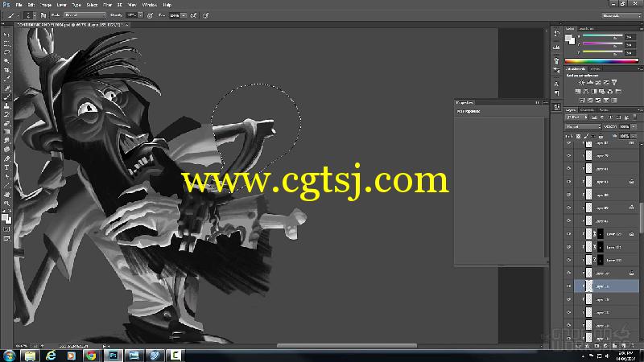Click the Layer 123 mask thumbnail
The image size is (644, 362).
pos(601,234)
